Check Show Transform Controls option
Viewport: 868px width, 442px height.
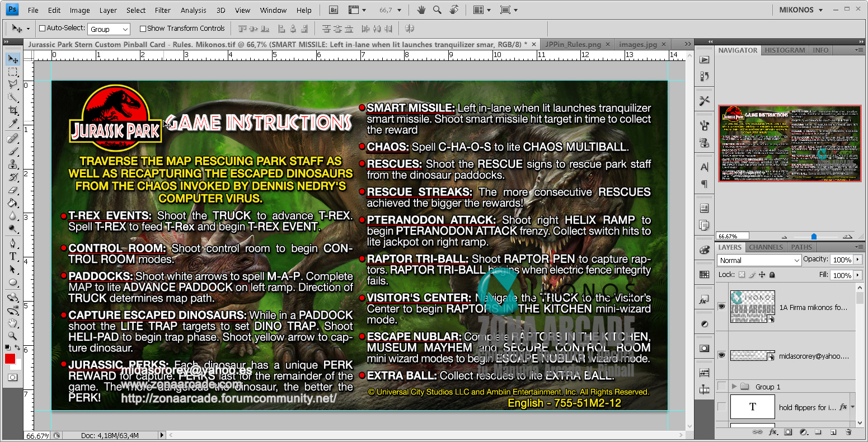tap(143, 29)
